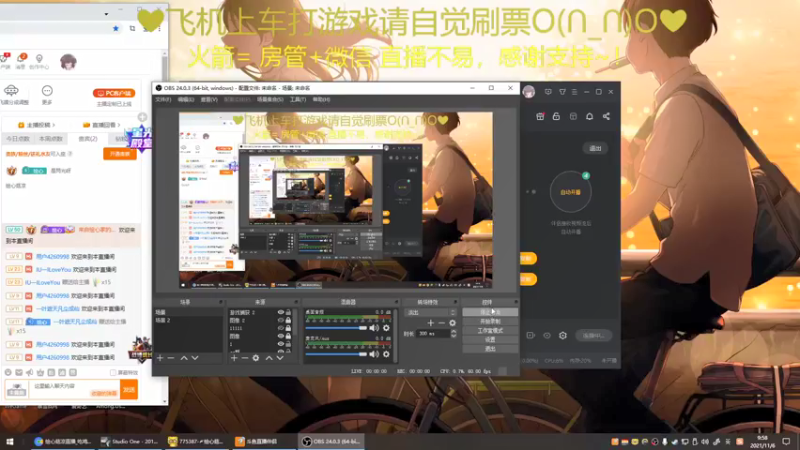Tick the 屏蔽特效 checkbox above the chat input
This screenshot has height=450, width=800.
[x=113, y=373]
